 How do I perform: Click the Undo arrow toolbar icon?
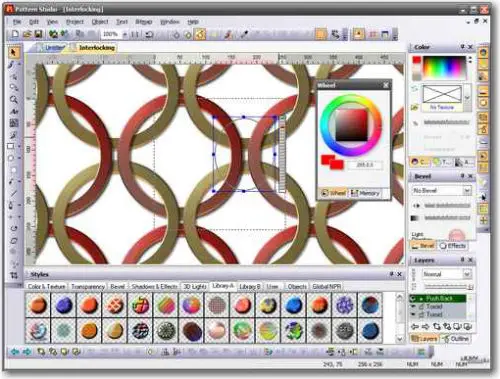pyautogui.click(x=149, y=34)
